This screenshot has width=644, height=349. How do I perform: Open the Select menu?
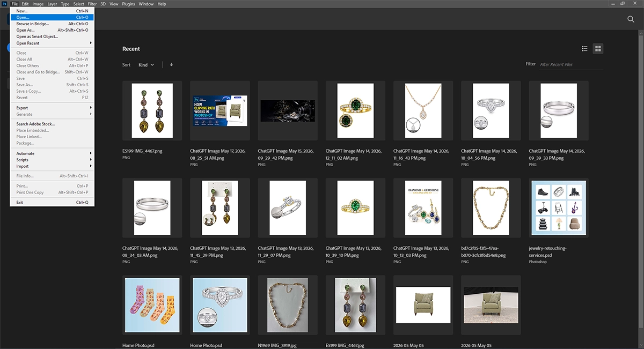coord(79,4)
